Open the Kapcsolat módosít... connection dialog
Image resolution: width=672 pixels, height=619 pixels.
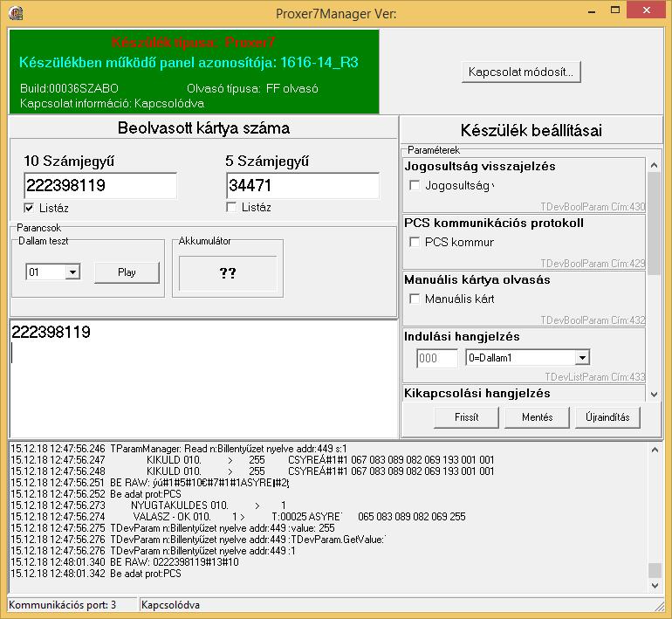click(521, 72)
